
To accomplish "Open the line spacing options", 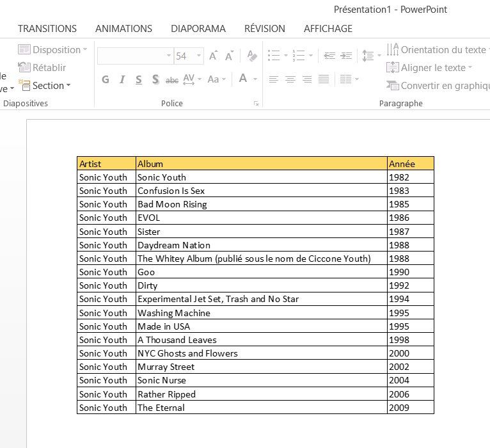I will point(371,56).
